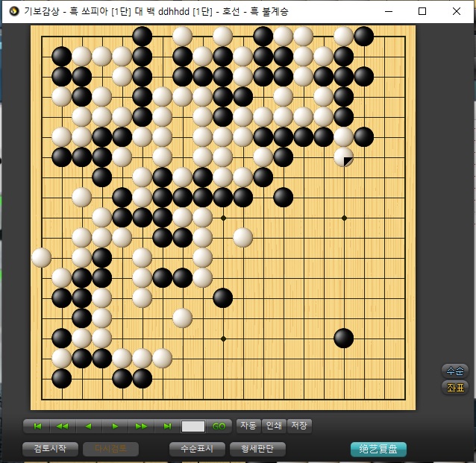Image resolution: width=476 pixels, height=463 pixels.
Task: Step forward one move
Action: [115, 426]
